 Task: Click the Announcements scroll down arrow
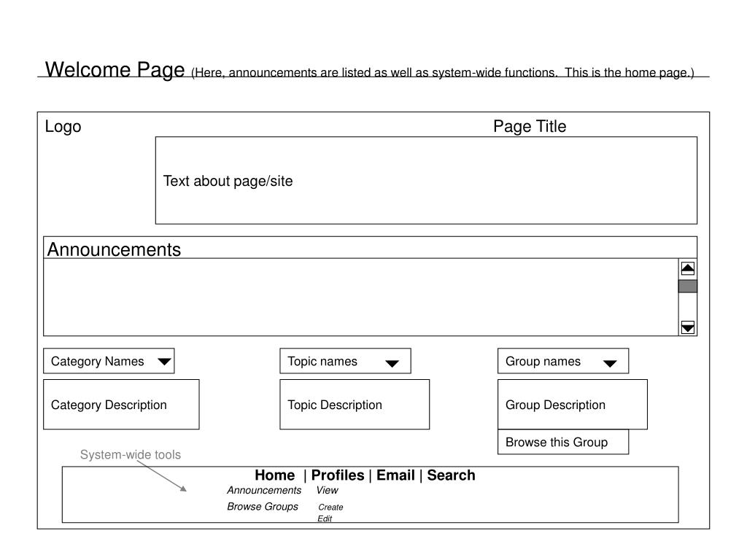pos(687,327)
